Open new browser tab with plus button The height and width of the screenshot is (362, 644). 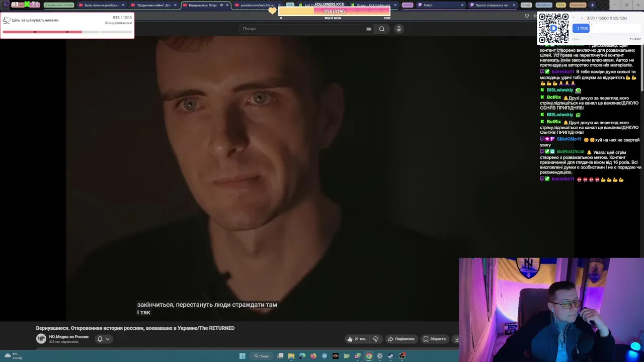point(592,5)
